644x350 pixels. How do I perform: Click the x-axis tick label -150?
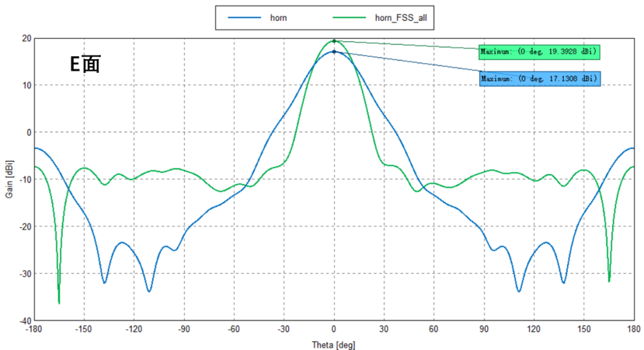[84, 329]
